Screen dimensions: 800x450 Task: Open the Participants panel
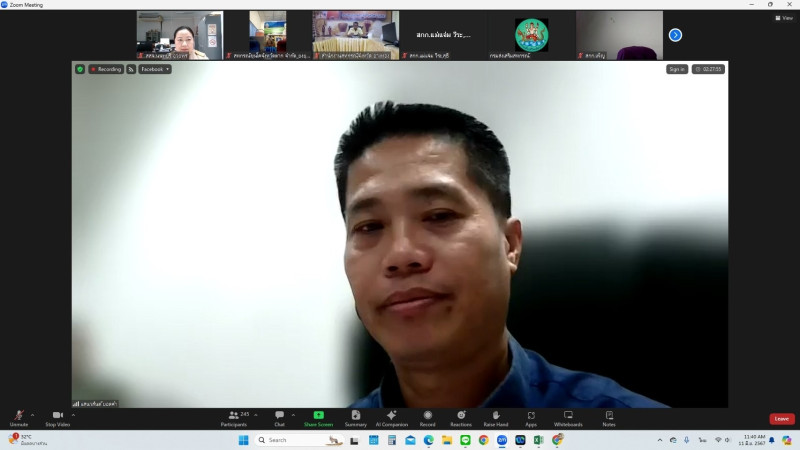pyautogui.click(x=234, y=416)
